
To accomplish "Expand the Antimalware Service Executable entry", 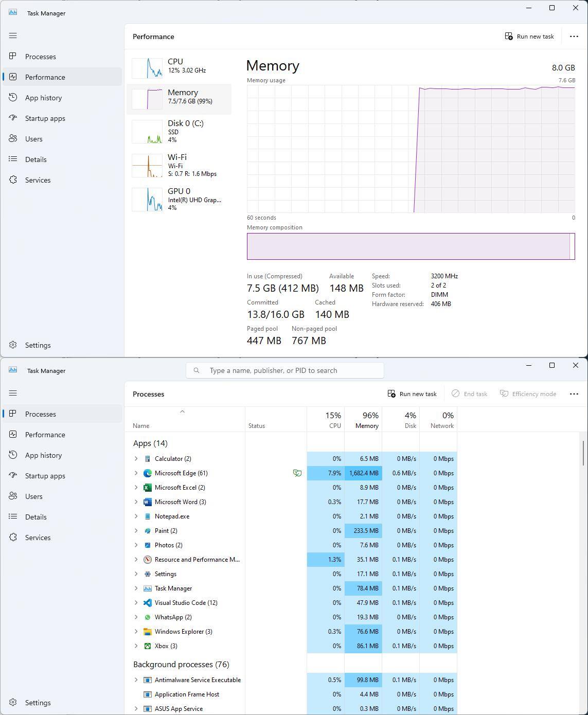I will point(136,680).
